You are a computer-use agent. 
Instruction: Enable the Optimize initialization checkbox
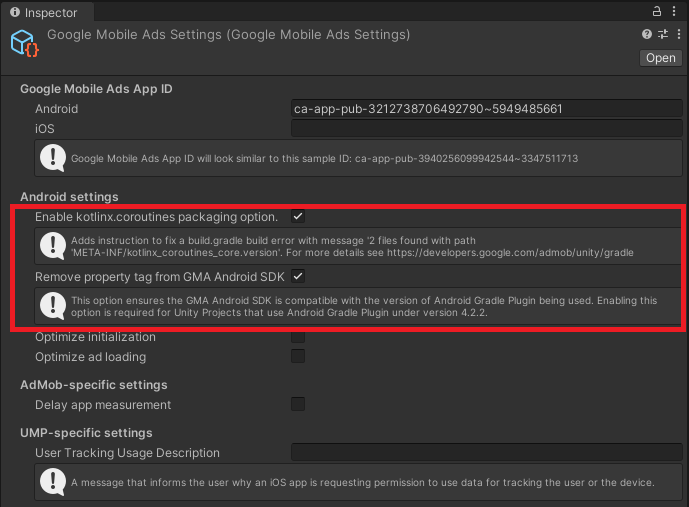(298, 337)
